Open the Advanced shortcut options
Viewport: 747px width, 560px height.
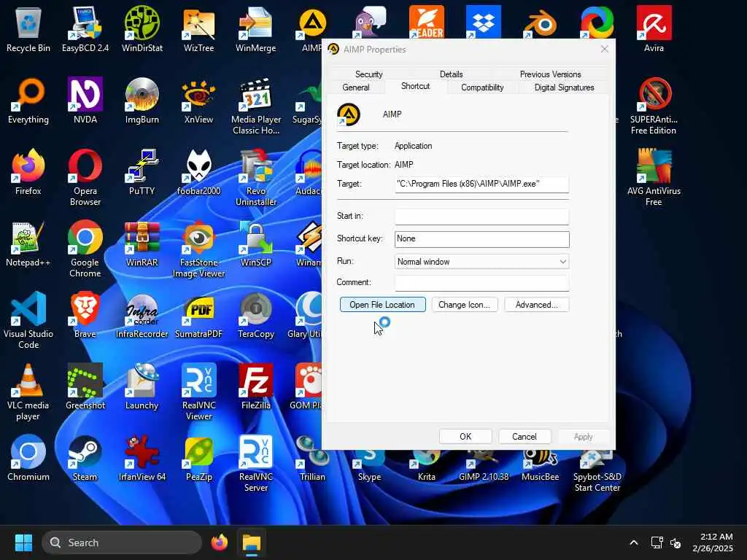(x=536, y=305)
